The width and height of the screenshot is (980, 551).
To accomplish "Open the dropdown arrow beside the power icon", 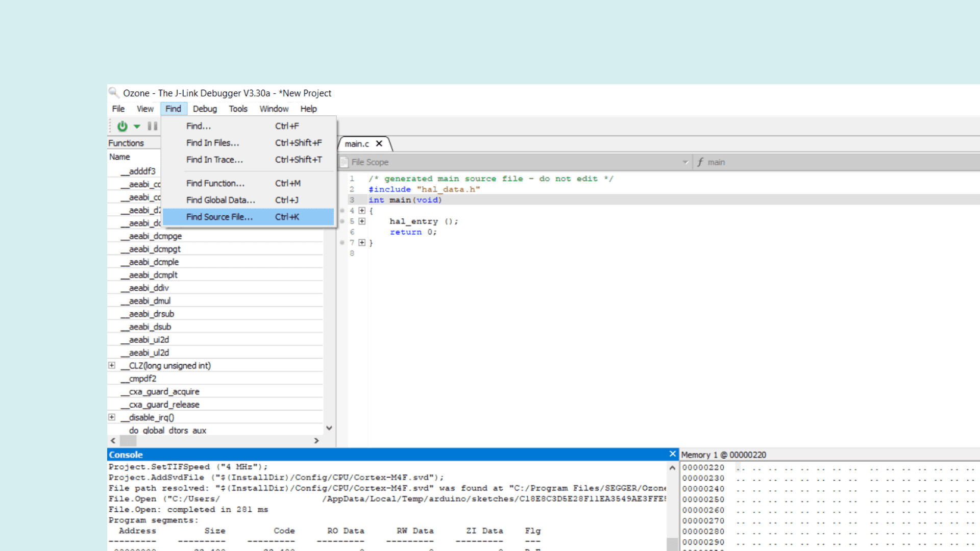I will pos(137,126).
